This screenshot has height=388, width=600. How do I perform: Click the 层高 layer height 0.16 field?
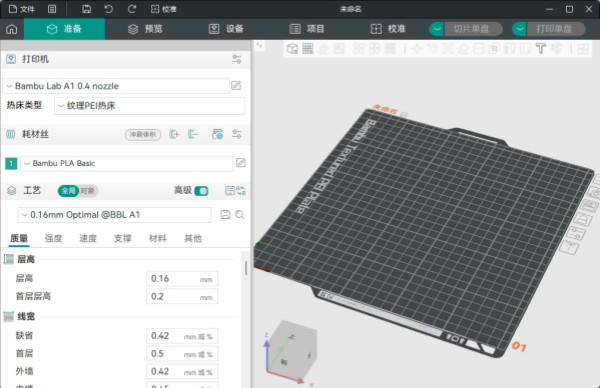[182, 279]
